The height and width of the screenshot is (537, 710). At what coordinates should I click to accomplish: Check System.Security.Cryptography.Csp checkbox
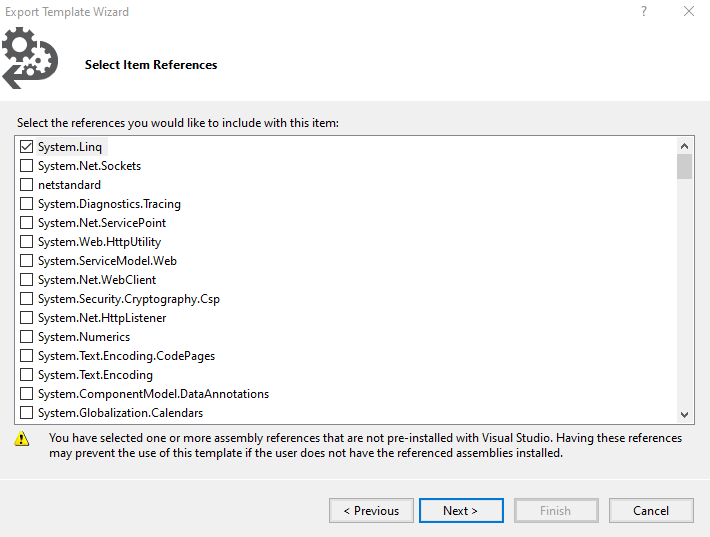click(26, 299)
